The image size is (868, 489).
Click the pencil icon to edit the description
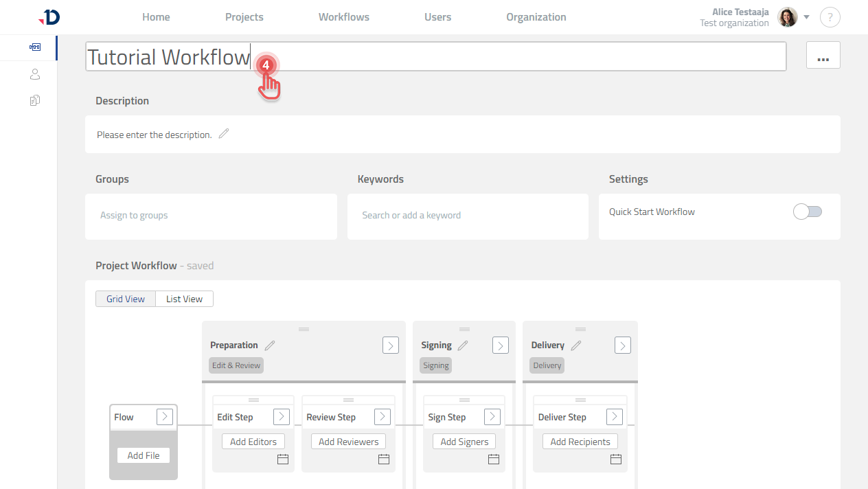223,134
